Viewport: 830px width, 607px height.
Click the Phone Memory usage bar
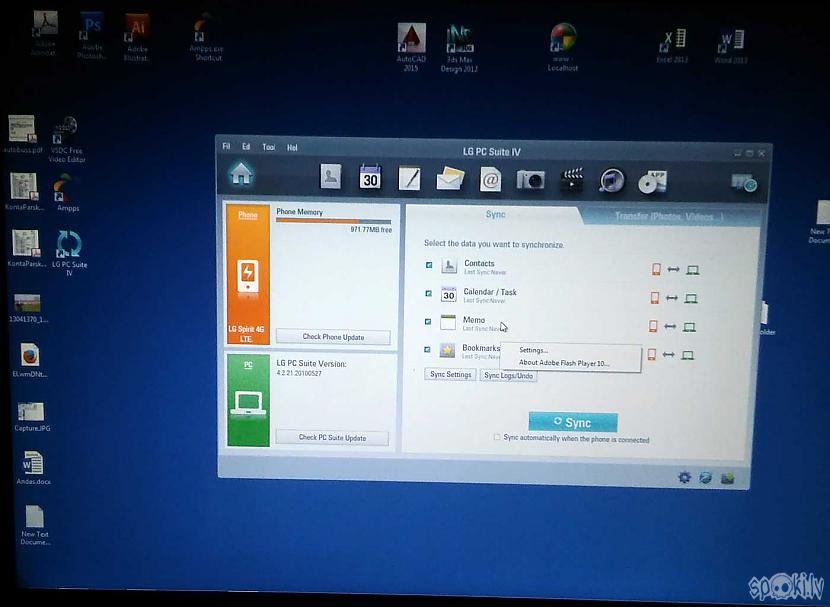point(333,221)
